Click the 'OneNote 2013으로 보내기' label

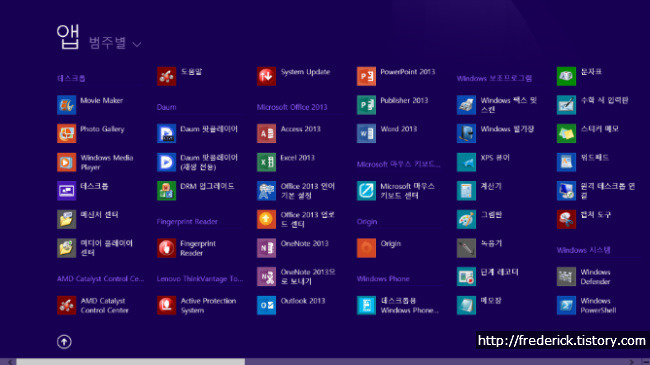click(308, 277)
